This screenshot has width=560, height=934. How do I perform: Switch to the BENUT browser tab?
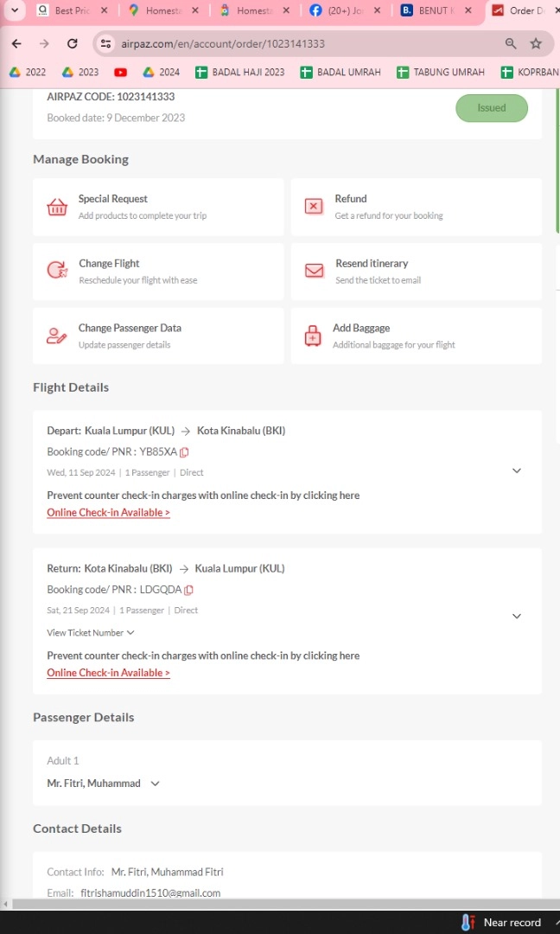click(436, 10)
